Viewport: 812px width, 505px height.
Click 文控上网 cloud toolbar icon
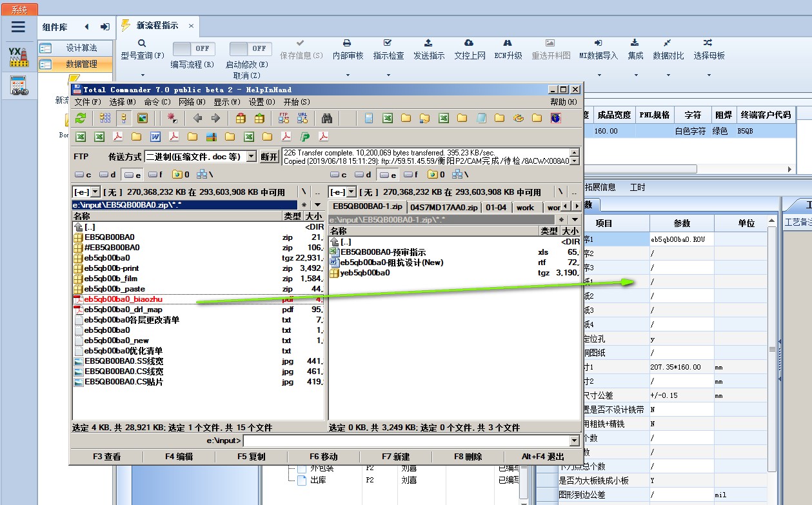(x=470, y=43)
